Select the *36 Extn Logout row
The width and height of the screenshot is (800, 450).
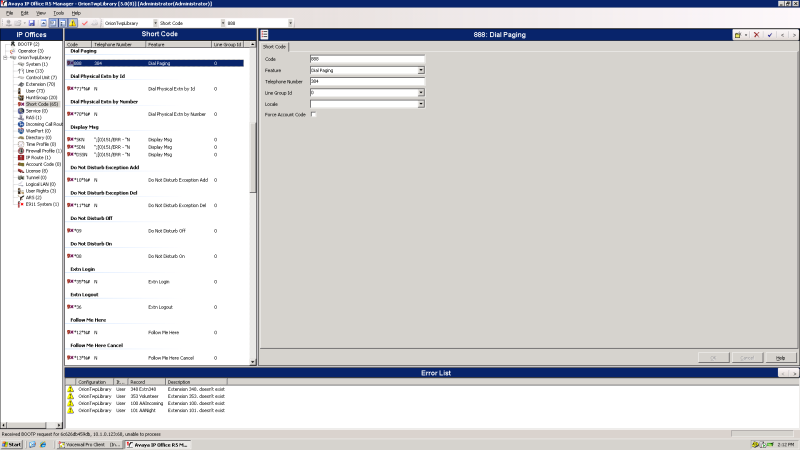pyautogui.click(x=155, y=307)
